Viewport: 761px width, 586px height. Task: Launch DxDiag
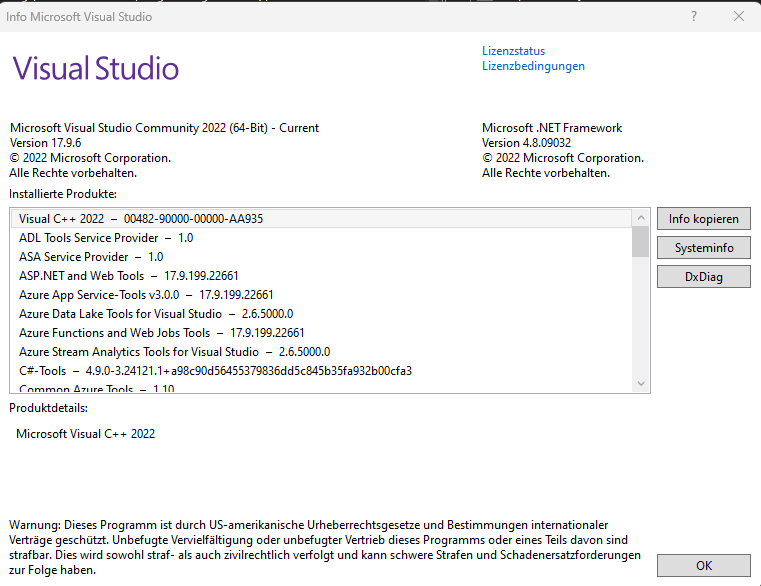pyautogui.click(x=703, y=277)
